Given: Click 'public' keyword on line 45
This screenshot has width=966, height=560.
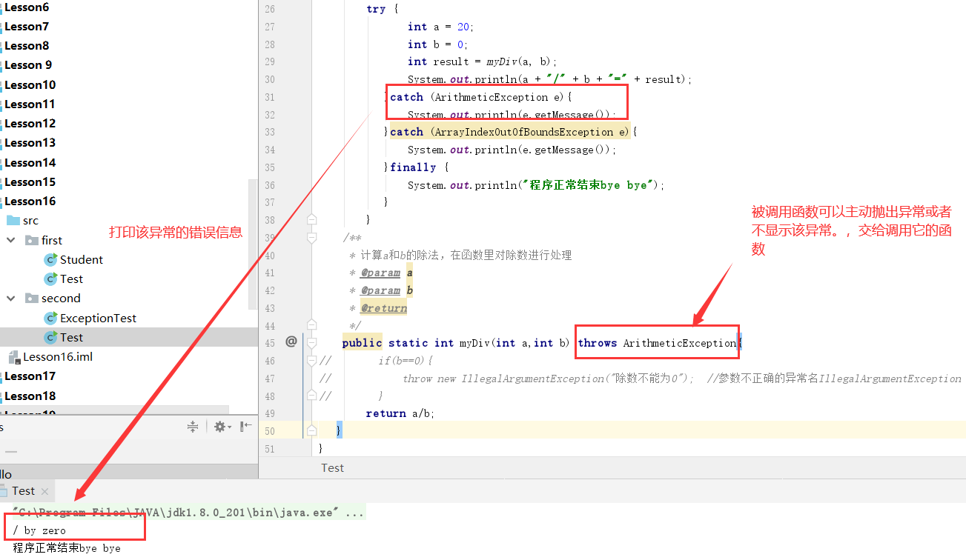Looking at the screenshot, I should coord(363,343).
